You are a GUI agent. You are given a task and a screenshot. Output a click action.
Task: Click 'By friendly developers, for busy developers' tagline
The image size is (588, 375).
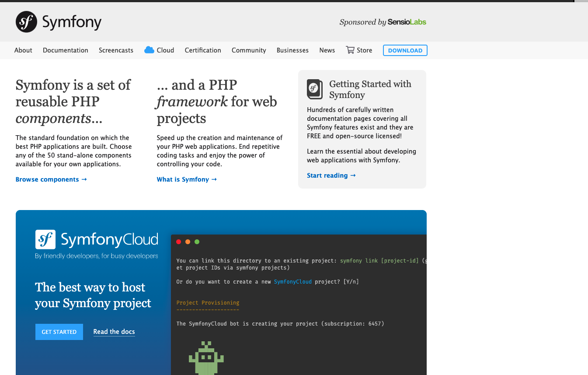[97, 256]
